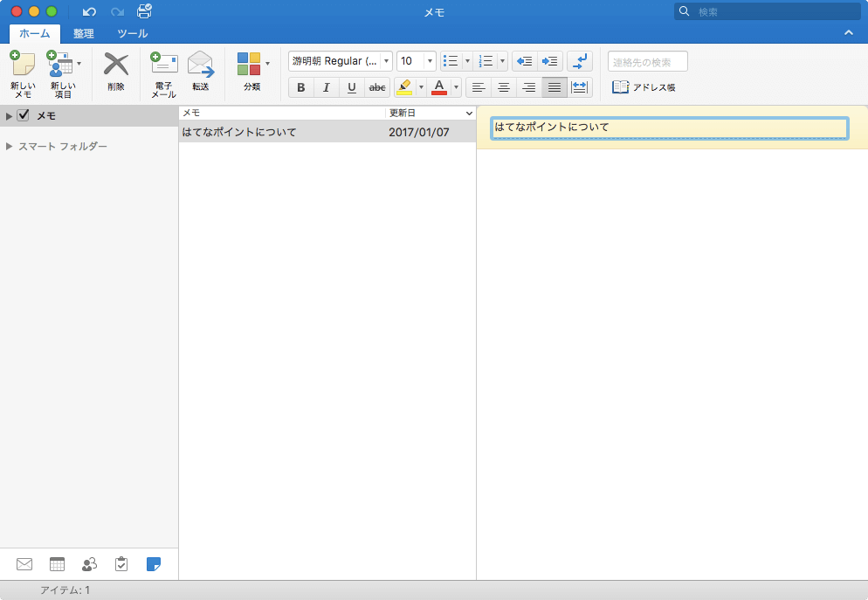Center align the text
Image resolution: width=868 pixels, height=600 pixels.
pyautogui.click(x=504, y=87)
